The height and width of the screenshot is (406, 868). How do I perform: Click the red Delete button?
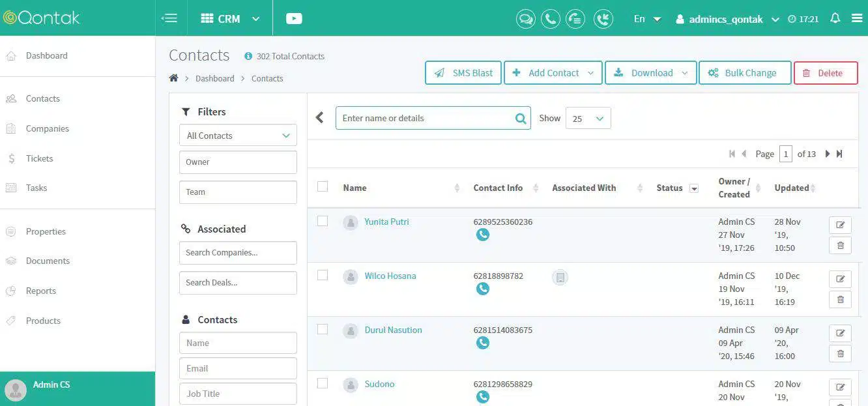826,73
